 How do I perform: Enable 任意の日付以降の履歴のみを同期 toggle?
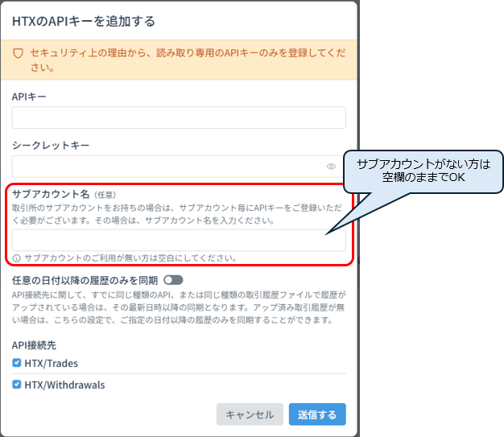(x=173, y=280)
